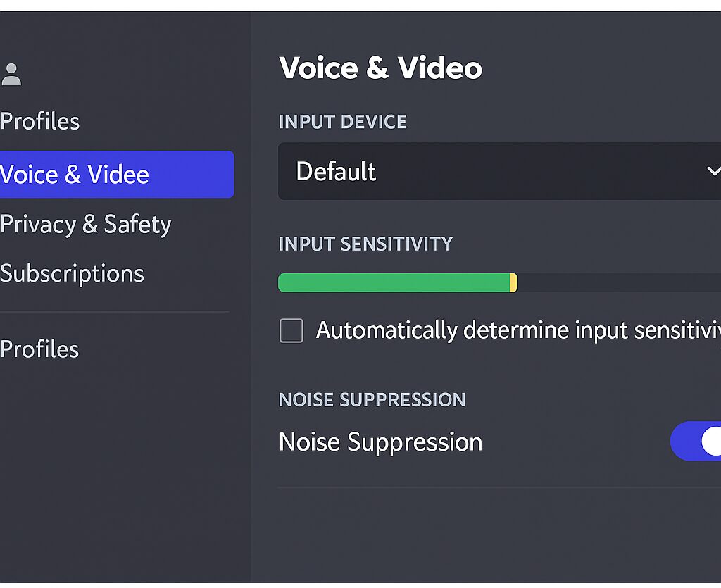Enable the automatic input sensitivity checkbox

[x=291, y=330]
